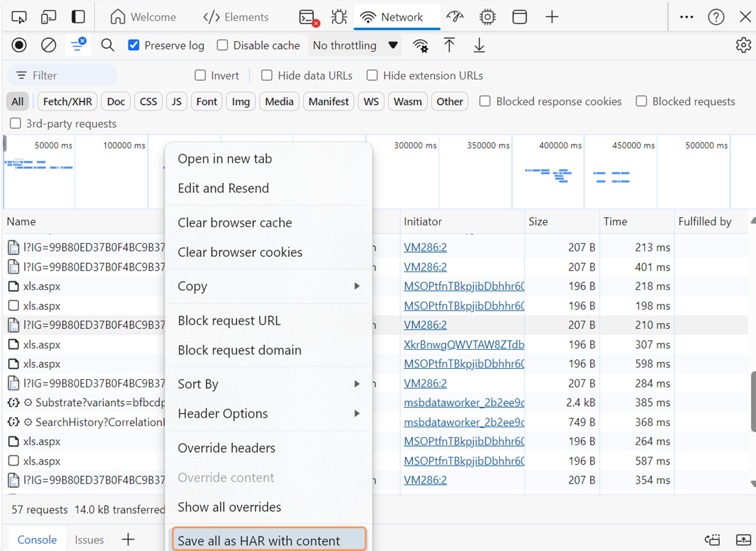
Task: Enable the Disable cache checkbox
Action: pyautogui.click(x=223, y=45)
